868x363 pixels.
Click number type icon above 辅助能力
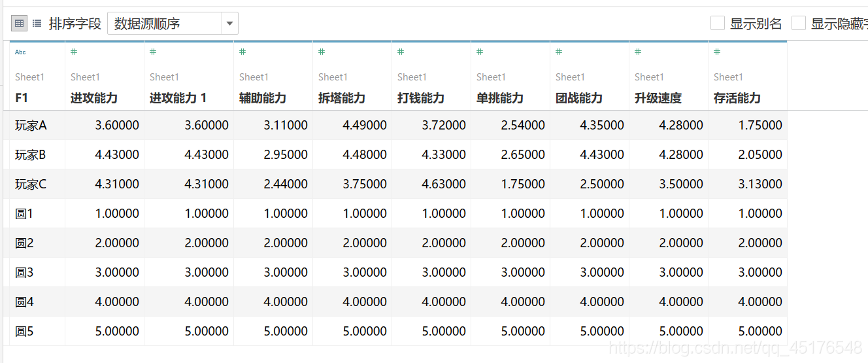point(242,52)
